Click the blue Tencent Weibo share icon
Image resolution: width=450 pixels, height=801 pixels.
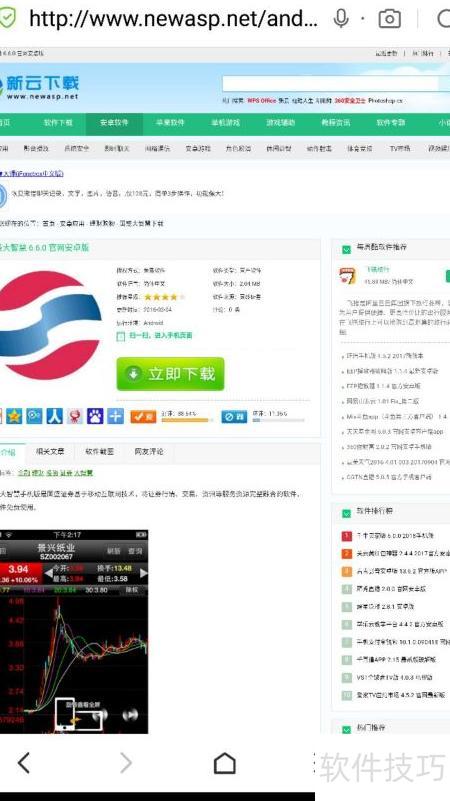pyautogui.click(x=35, y=416)
